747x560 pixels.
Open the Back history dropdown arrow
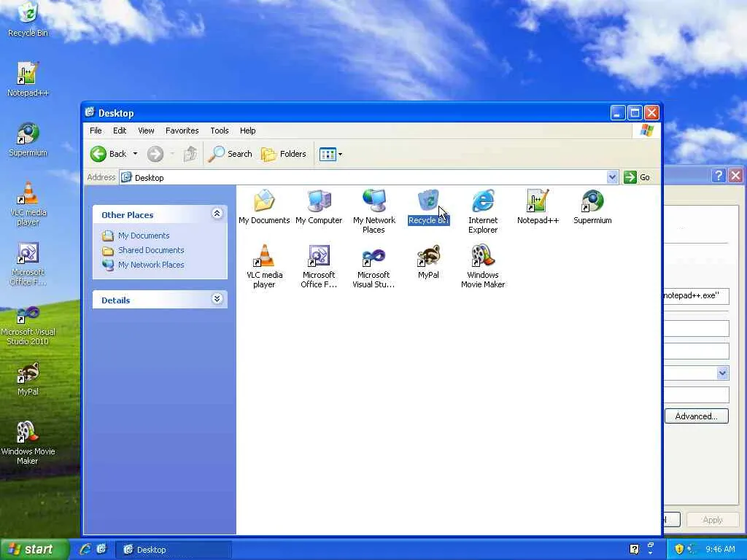tap(135, 154)
